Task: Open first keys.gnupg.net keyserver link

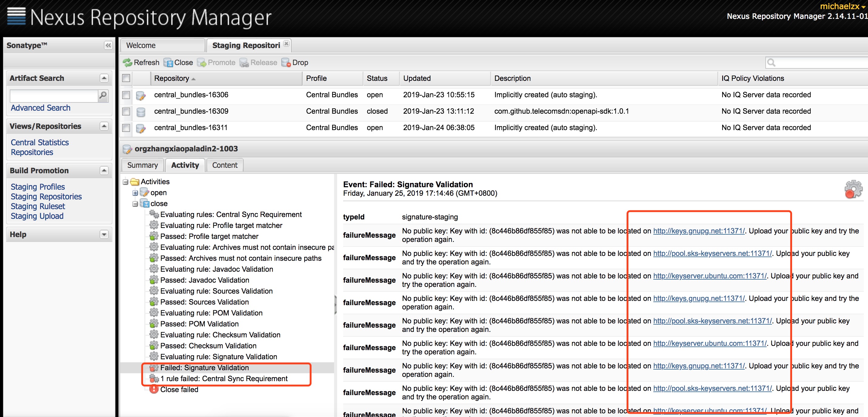Action: pyautogui.click(x=699, y=231)
